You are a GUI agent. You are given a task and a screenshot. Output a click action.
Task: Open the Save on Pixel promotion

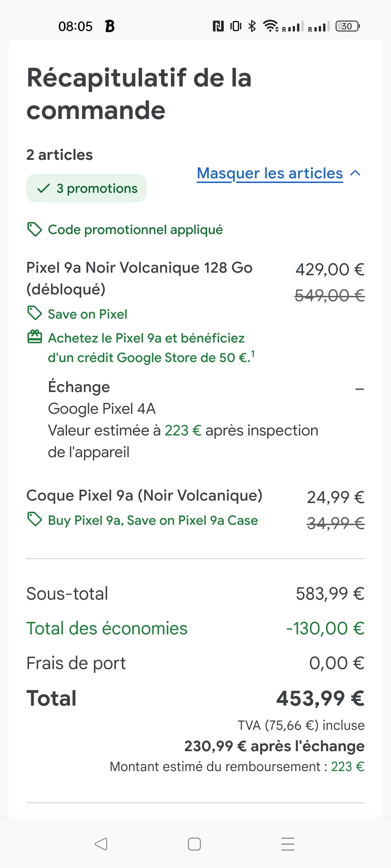(88, 314)
